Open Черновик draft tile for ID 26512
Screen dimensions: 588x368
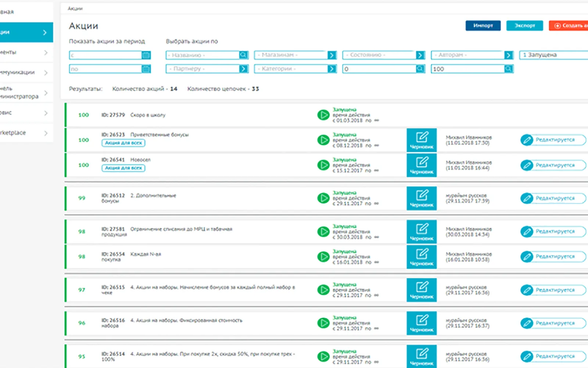[x=422, y=198]
